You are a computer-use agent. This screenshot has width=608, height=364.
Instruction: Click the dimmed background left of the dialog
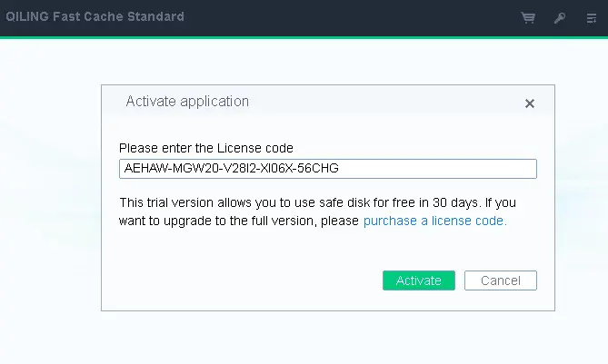tap(50, 200)
